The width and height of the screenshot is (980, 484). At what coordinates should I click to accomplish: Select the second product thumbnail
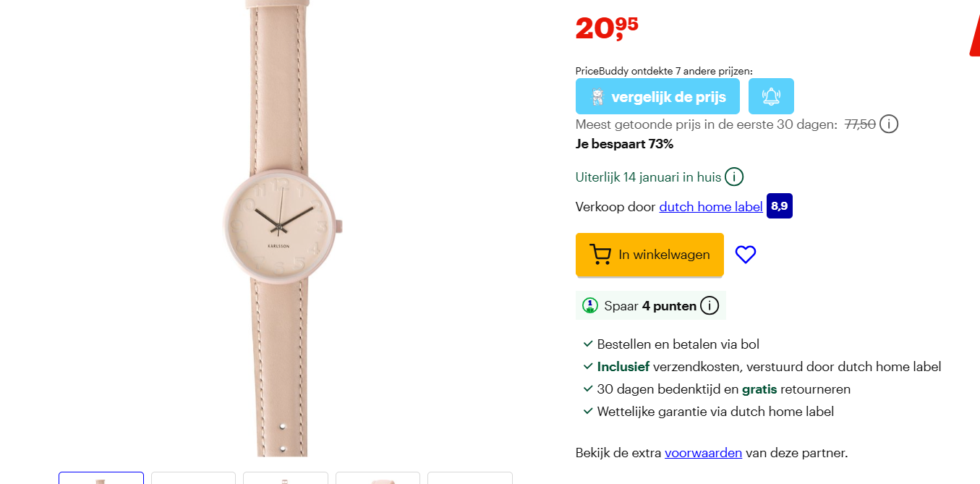pyautogui.click(x=193, y=478)
